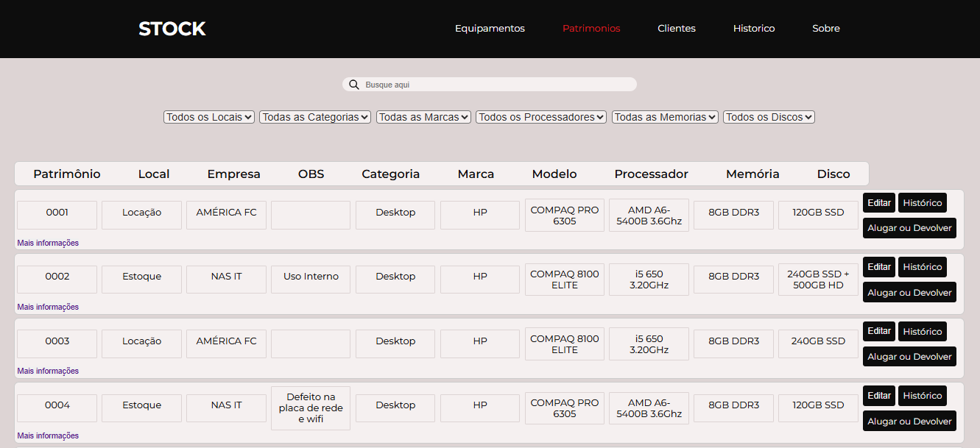Go to the Equipamentos section
This screenshot has height=448, width=980.
point(489,28)
